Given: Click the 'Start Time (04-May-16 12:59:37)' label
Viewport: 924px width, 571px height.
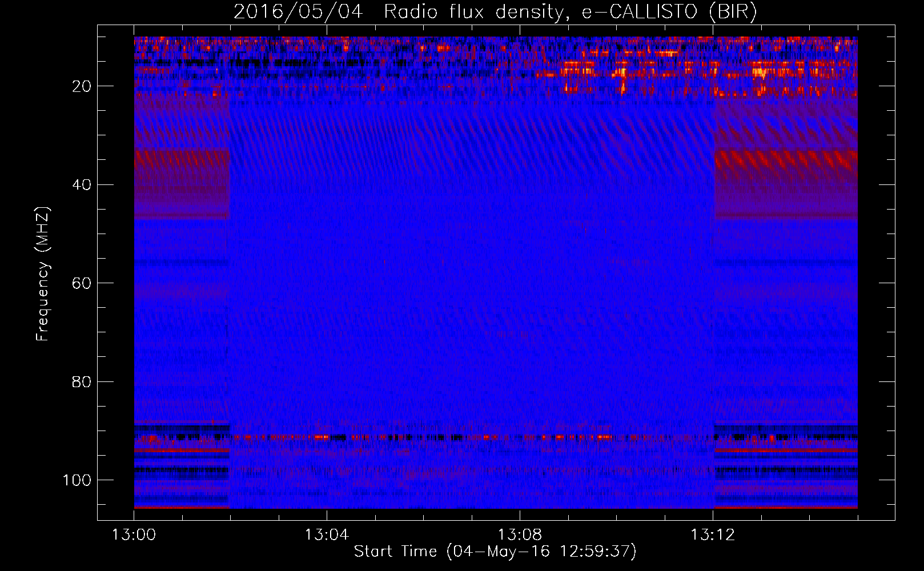Looking at the screenshot, I should (495, 552).
